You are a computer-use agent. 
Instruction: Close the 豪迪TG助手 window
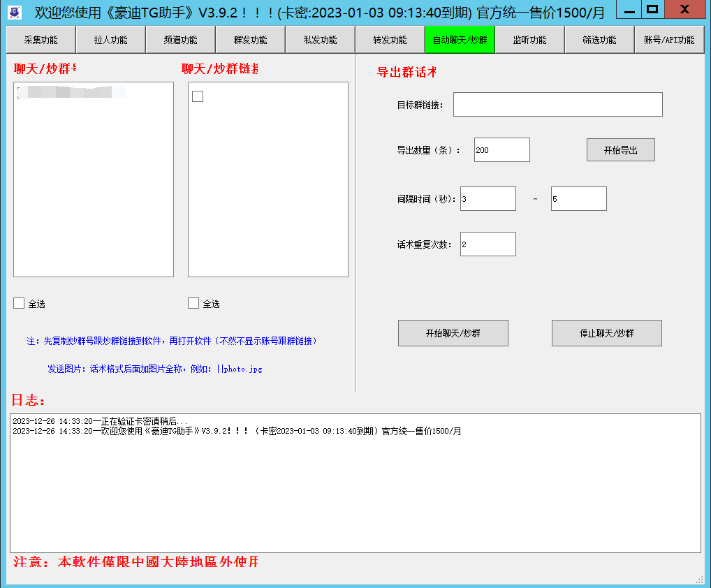point(684,10)
